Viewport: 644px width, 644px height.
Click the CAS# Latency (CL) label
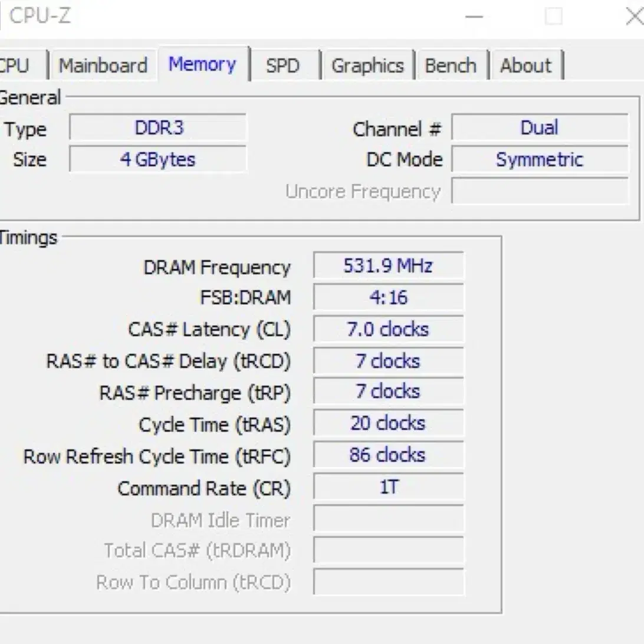[209, 330]
